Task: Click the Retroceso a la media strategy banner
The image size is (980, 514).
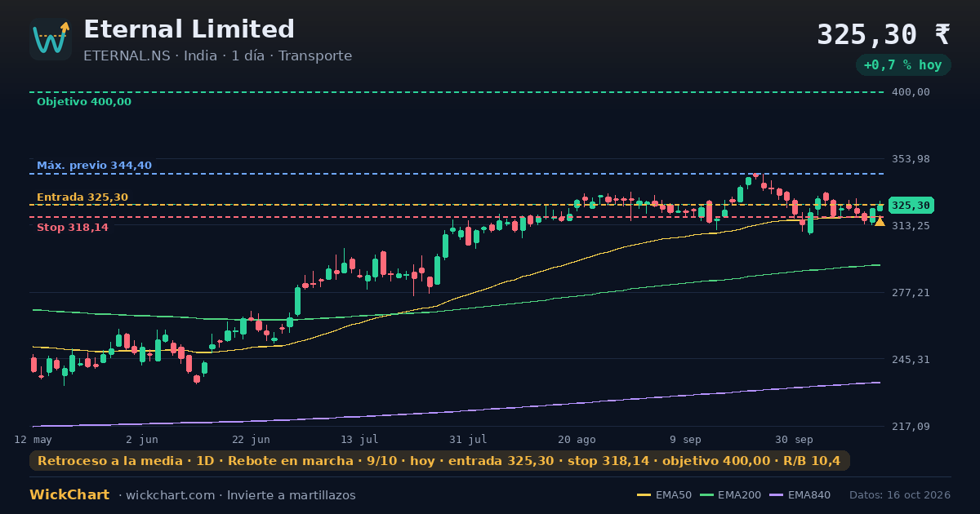Action: pyautogui.click(x=439, y=461)
